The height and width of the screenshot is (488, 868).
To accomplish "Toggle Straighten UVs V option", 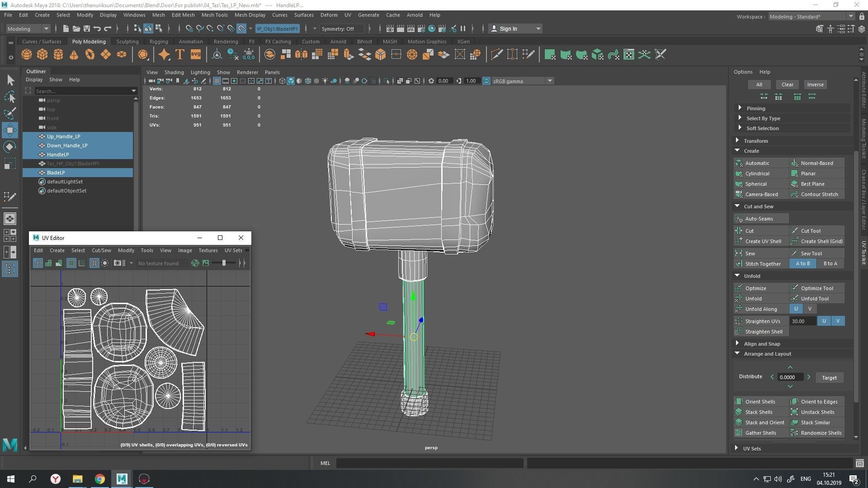I will point(838,321).
